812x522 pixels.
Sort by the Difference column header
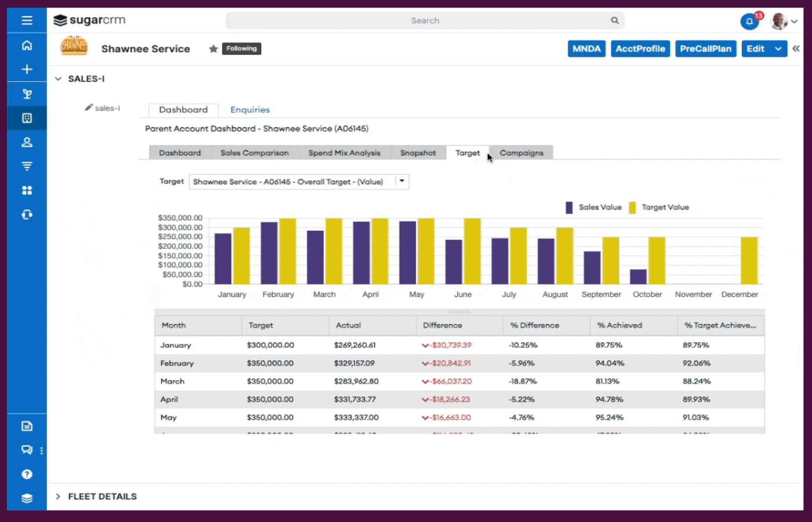(x=459, y=325)
